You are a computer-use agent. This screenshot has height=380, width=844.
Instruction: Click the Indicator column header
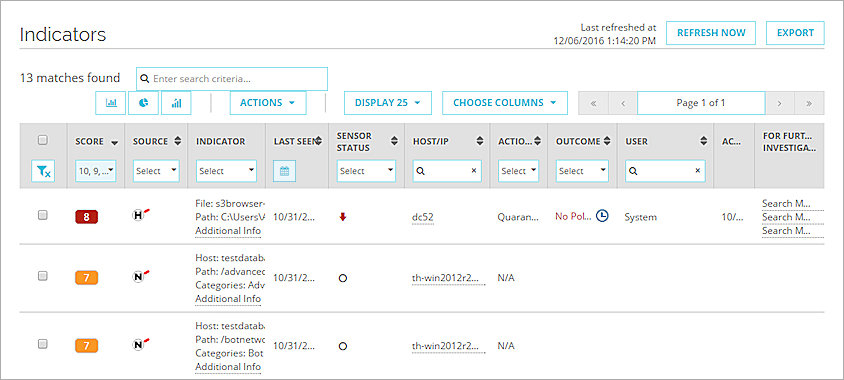(220, 142)
